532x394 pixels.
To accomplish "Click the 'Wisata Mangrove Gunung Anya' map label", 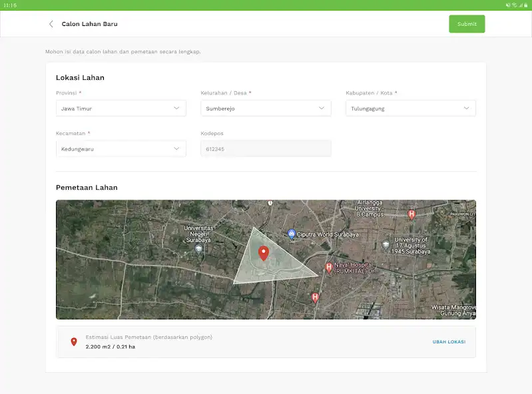I will (x=453, y=310).
